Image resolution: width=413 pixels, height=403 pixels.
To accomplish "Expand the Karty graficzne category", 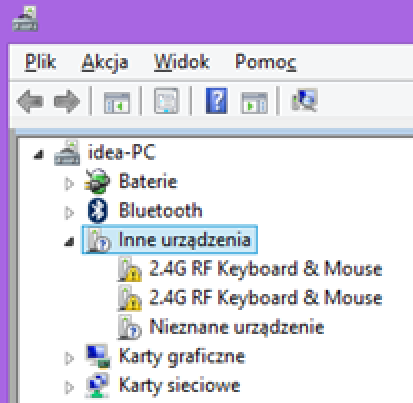I will [x=69, y=358].
